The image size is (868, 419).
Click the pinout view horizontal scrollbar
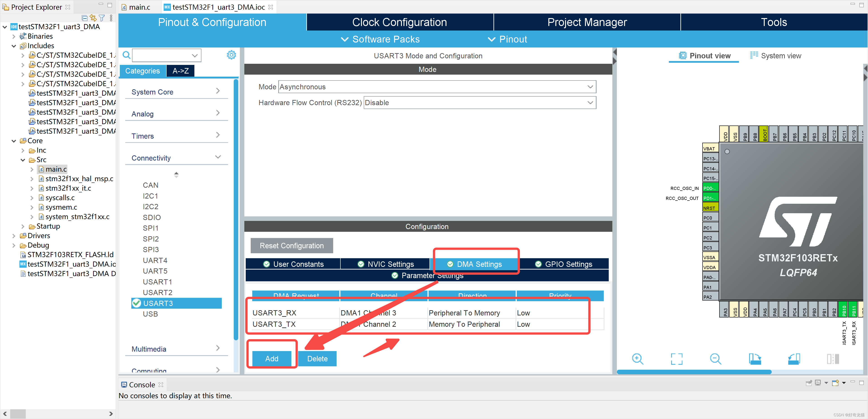[x=694, y=372]
